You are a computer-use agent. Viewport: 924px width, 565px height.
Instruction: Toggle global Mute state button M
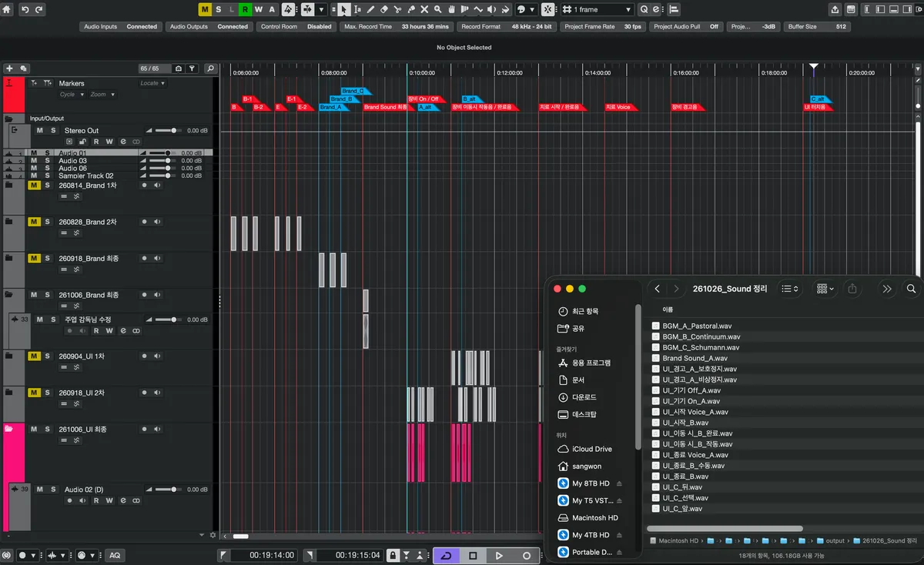205,9
